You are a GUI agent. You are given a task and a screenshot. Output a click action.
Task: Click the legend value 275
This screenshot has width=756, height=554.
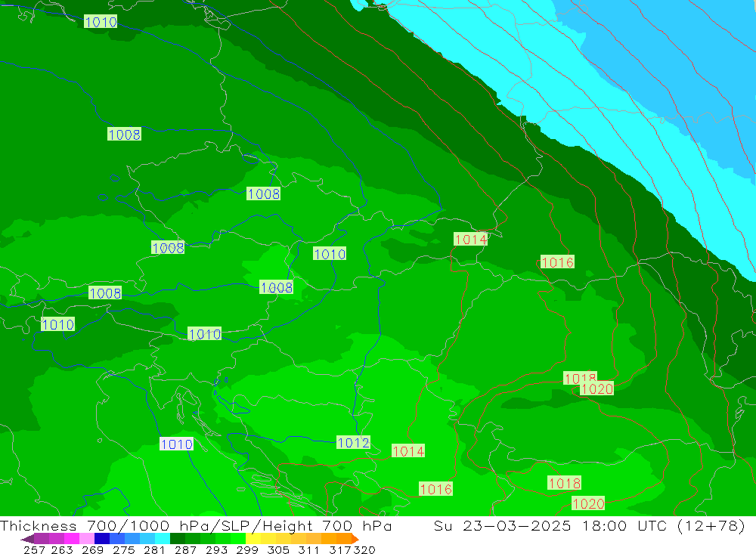pos(123,549)
